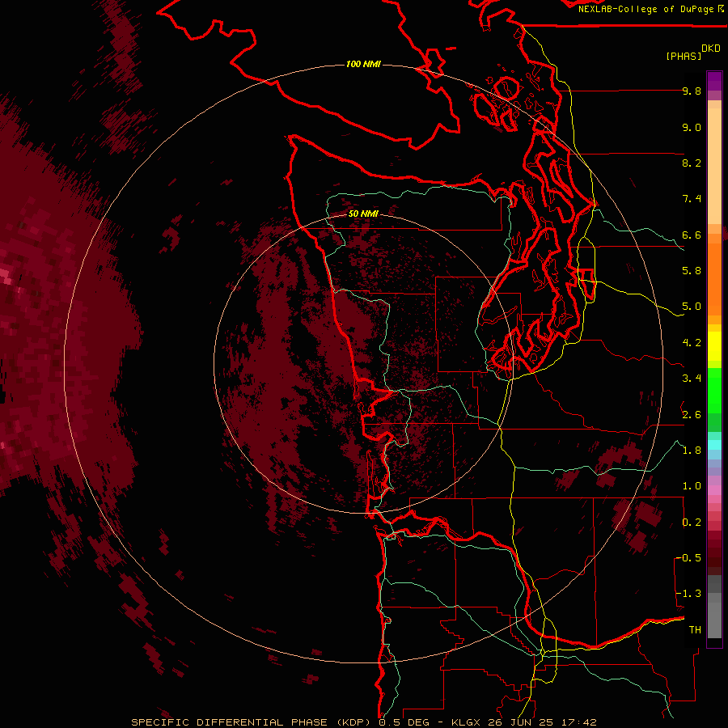Image resolution: width=728 pixels, height=728 pixels.
Task: Click the 9.8 value on the scale
Action: coord(692,91)
